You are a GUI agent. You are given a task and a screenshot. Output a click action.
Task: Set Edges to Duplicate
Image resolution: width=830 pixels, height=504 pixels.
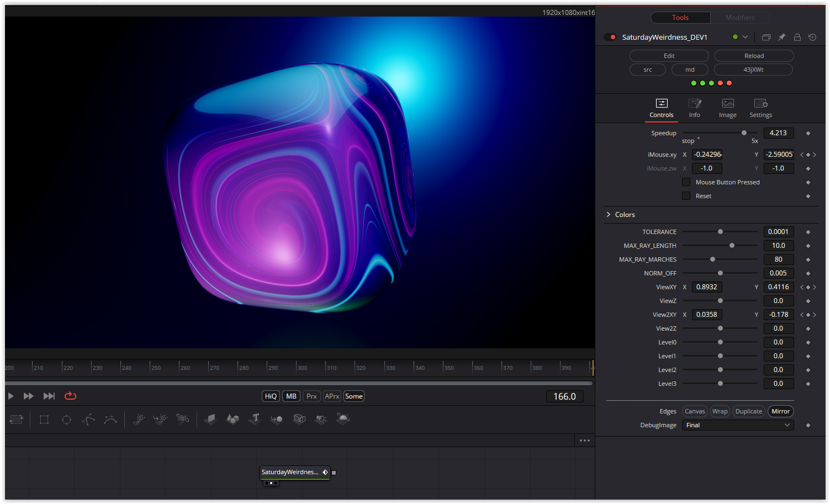click(749, 411)
